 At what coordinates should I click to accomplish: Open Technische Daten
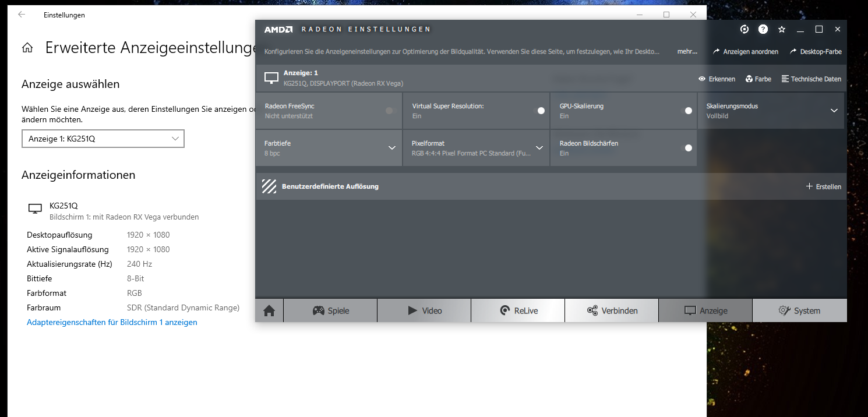point(811,79)
